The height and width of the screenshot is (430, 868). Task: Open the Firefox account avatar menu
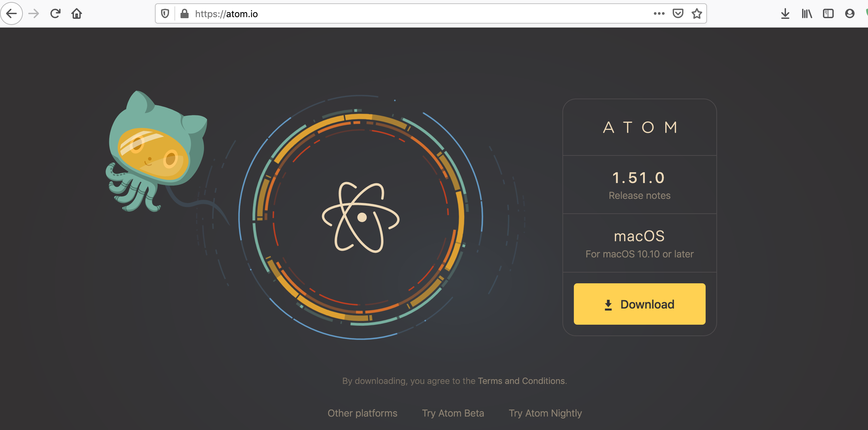click(850, 13)
